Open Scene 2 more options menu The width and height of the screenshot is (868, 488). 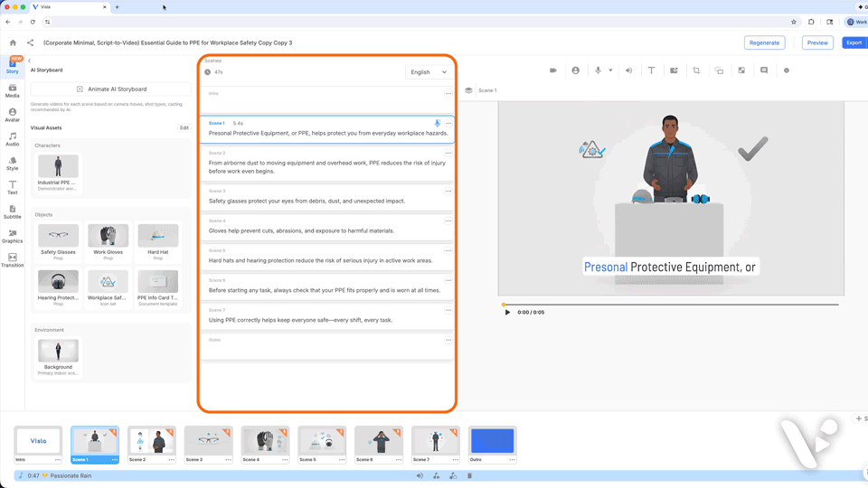point(448,154)
